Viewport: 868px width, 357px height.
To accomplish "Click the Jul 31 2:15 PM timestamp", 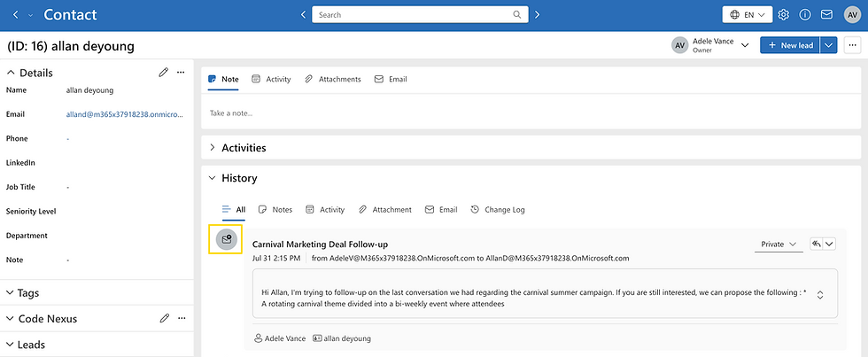I will point(276,258).
